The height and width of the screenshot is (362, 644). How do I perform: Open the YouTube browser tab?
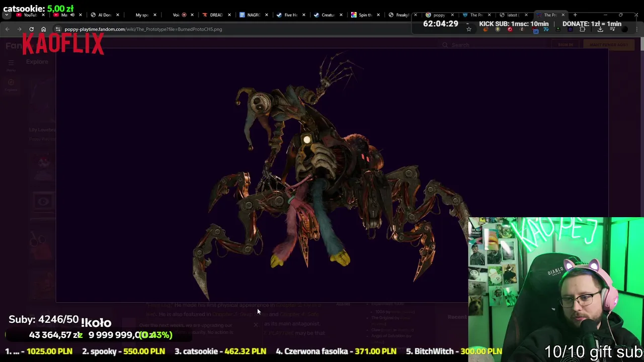pos(29,15)
